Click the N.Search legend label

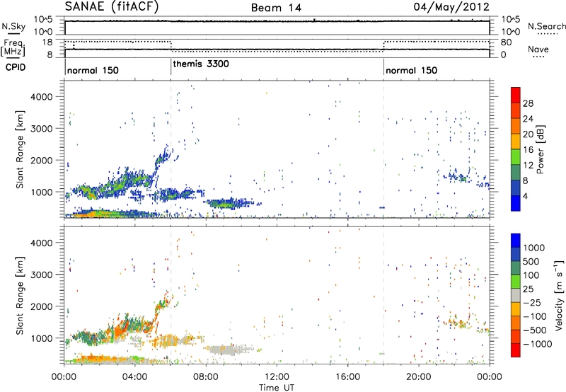(x=546, y=26)
